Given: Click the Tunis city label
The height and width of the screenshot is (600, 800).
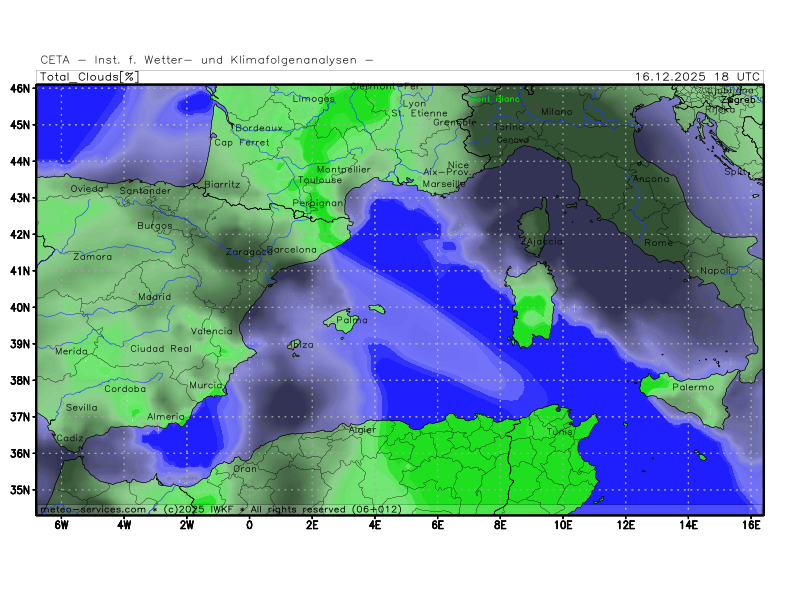Looking at the screenshot, I should pyautogui.click(x=559, y=432).
